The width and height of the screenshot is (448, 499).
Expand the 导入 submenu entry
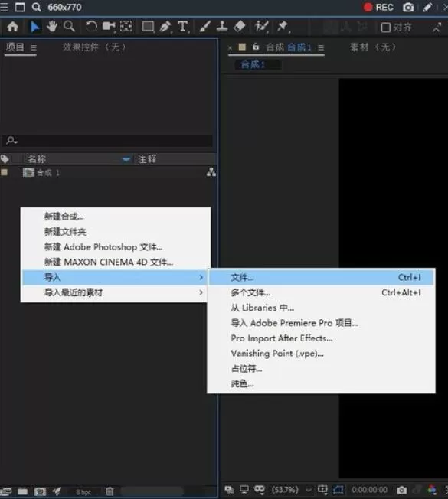pos(116,277)
